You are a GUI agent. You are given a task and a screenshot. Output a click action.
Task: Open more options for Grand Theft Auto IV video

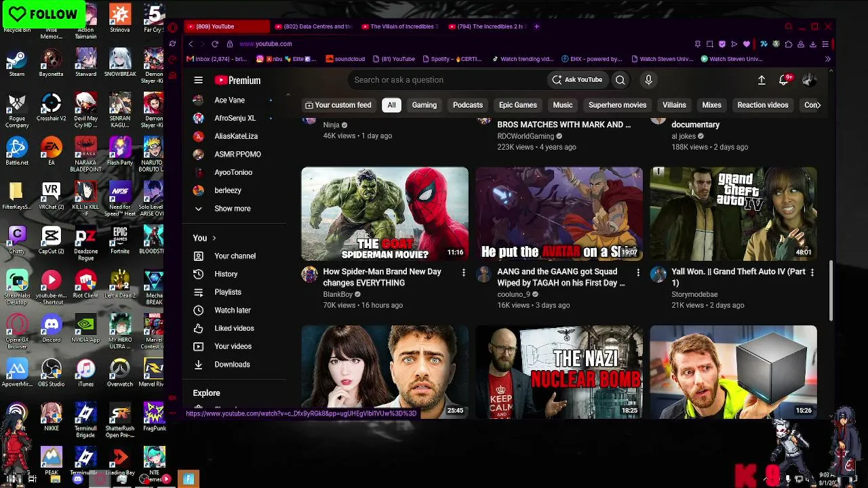[812, 272]
